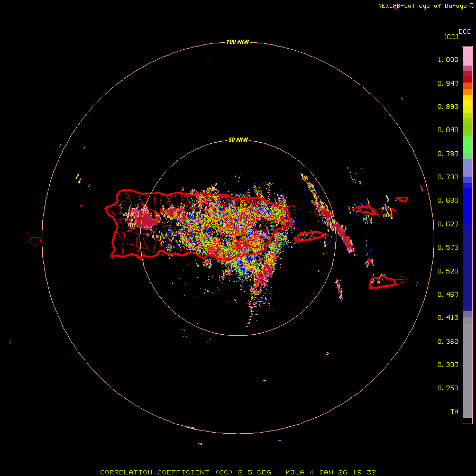Click the 0.307 scale value
This screenshot has height=476, width=476.
tap(448, 365)
